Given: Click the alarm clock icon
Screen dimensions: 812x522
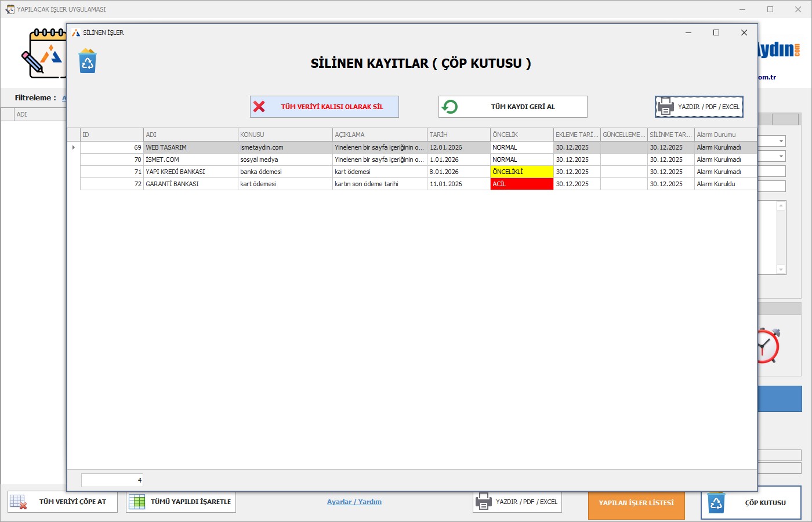Looking at the screenshot, I should (769, 346).
